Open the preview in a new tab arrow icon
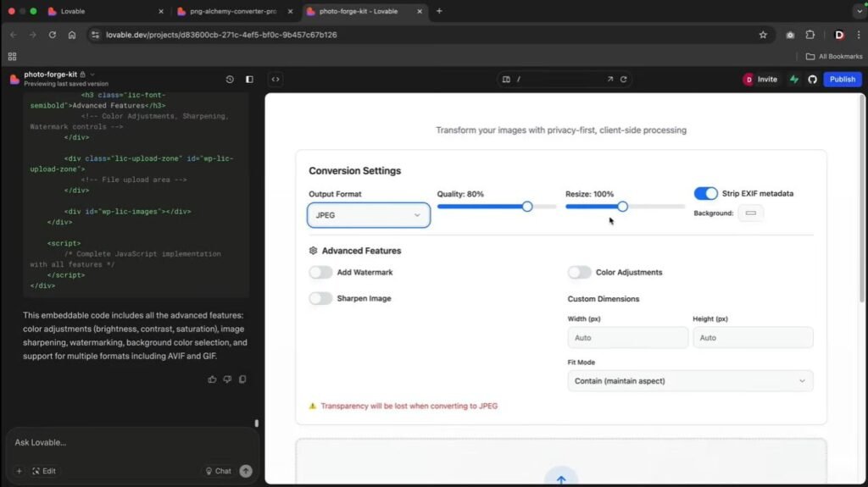The height and width of the screenshot is (487, 868). (610, 79)
